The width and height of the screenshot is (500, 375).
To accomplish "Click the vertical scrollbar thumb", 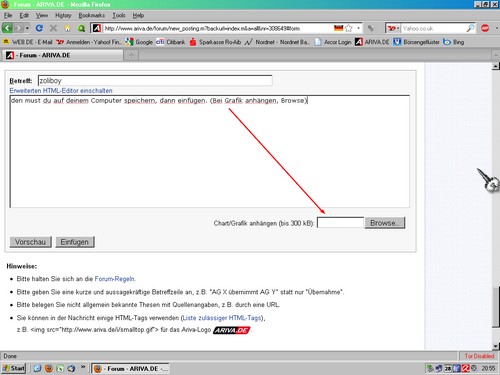I will [x=496, y=306].
